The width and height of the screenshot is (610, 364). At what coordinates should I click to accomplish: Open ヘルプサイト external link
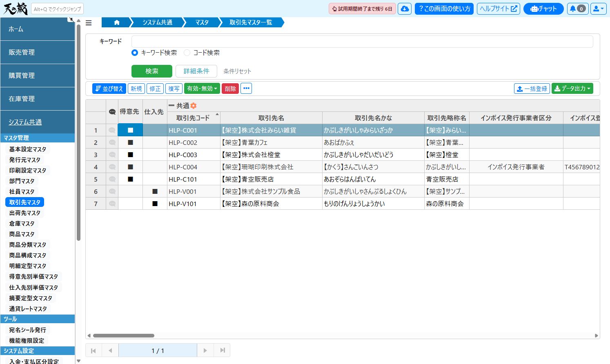499,9
